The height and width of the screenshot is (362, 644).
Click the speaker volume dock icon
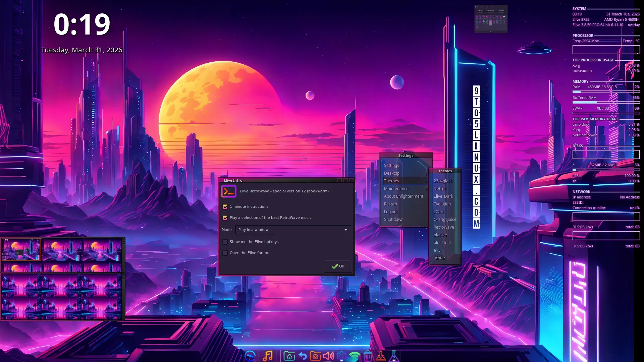[x=328, y=356]
